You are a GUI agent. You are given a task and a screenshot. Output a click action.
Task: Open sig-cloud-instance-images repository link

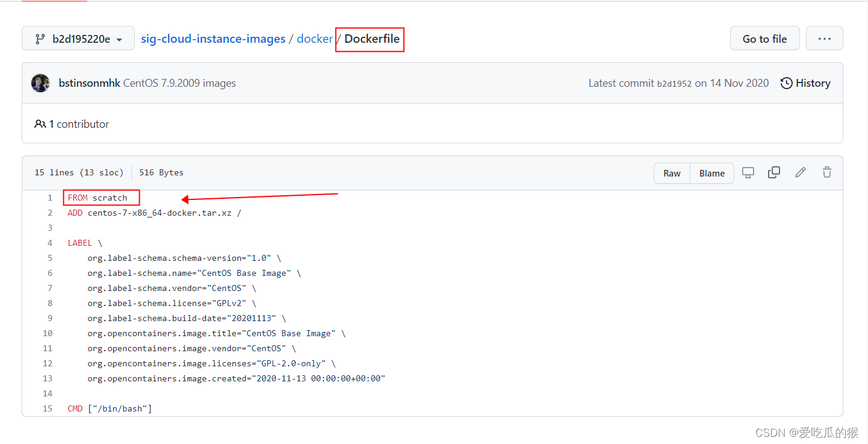(213, 39)
